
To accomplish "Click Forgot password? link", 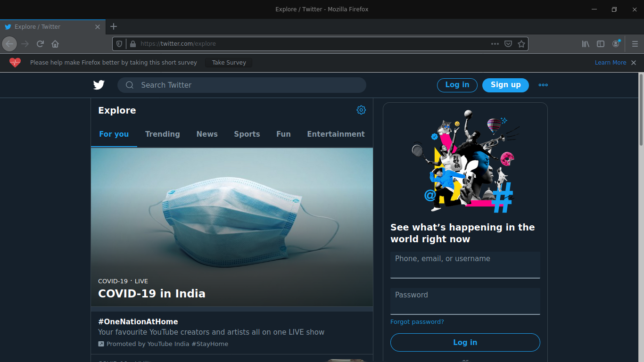I will tap(417, 322).
